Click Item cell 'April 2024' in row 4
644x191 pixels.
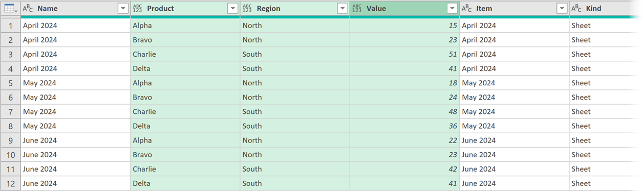point(514,68)
